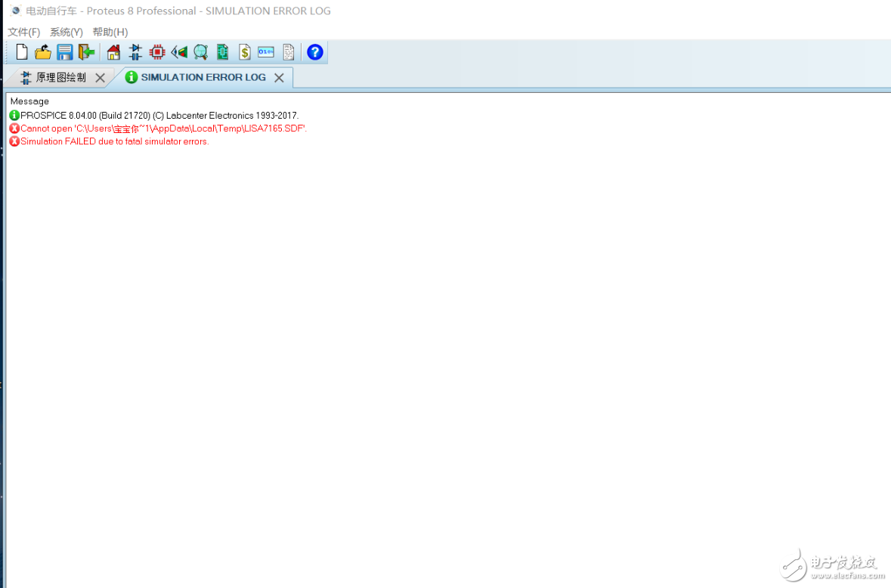Open the Bill of Materials dollar icon

[244, 52]
